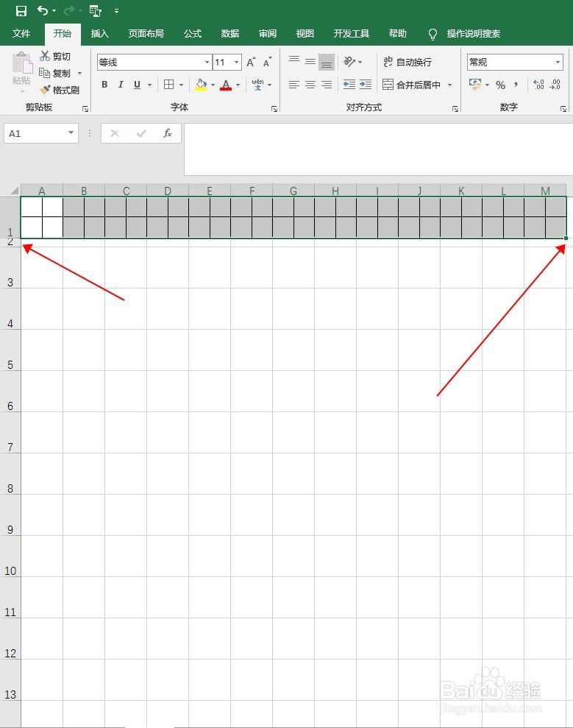Click the text Orientation icon
The image size is (573, 728).
(x=349, y=61)
